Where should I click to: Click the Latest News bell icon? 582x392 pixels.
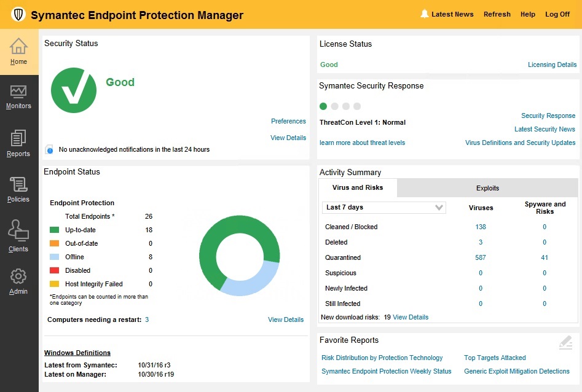[x=424, y=14]
